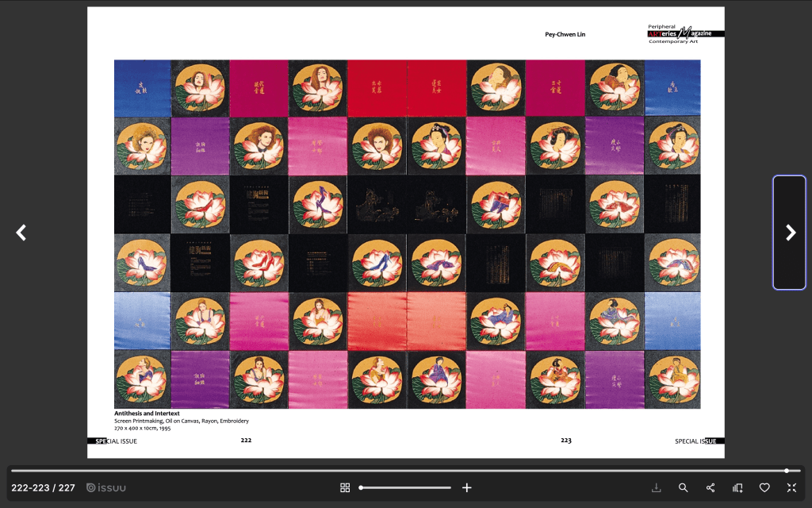Image resolution: width=812 pixels, height=508 pixels.
Task: Exit fullscreen mode
Action: pyautogui.click(x=791, y=487)
